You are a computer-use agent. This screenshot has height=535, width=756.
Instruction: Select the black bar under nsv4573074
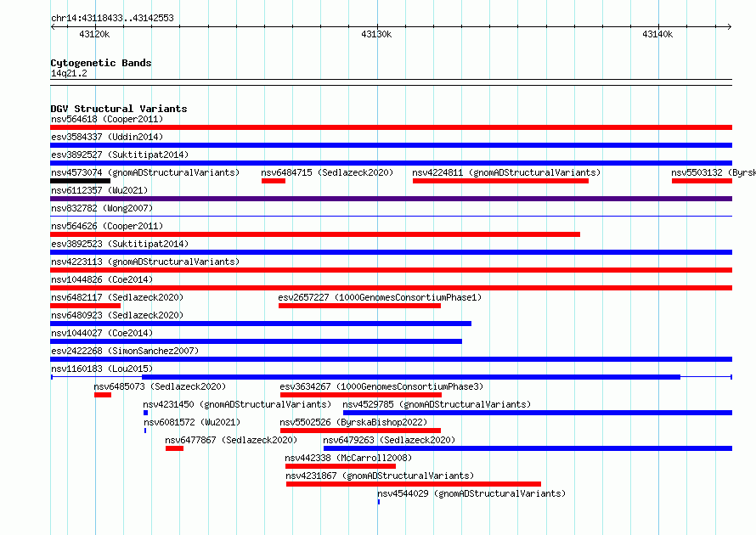[x=81, y=181]
